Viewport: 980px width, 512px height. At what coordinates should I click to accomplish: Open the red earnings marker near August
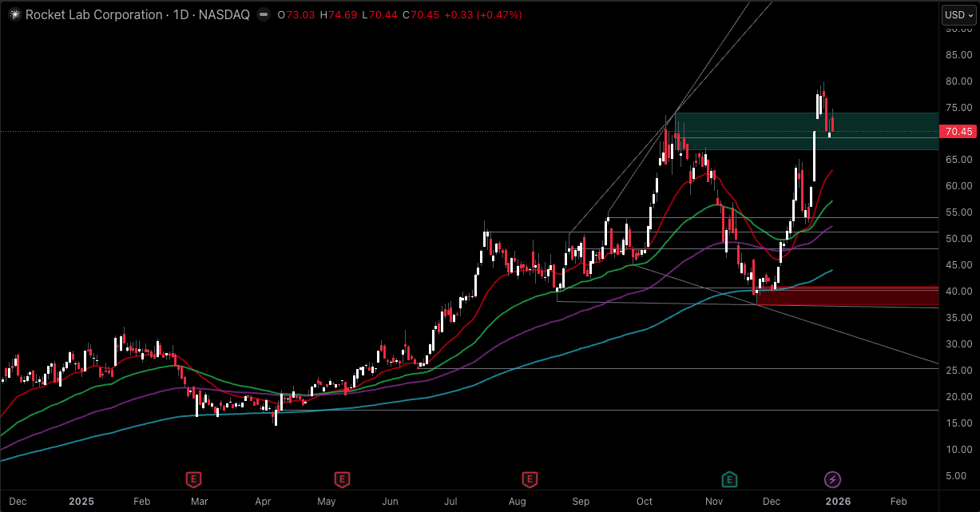click(x=529, y=479)
